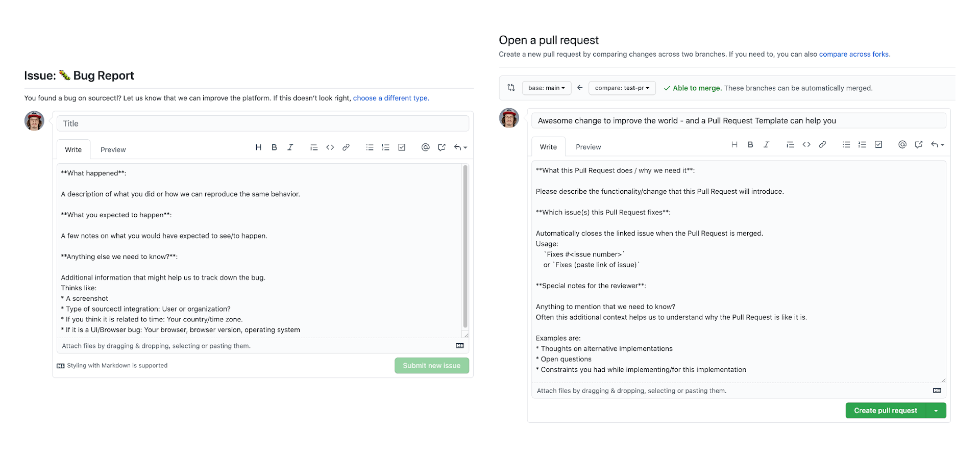980x459 pixels.
Task: Toggle bold text in the pull request editor
Action: pos(750,144)
